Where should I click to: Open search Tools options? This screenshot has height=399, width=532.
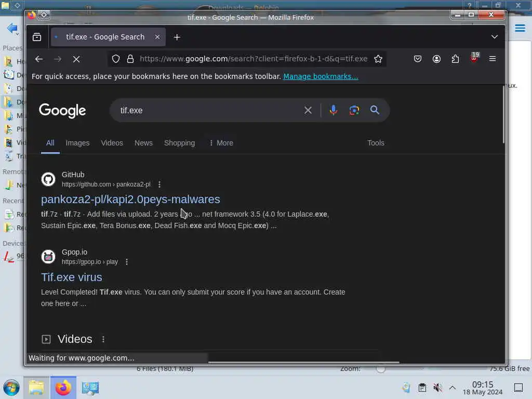[x=376, y=143]
